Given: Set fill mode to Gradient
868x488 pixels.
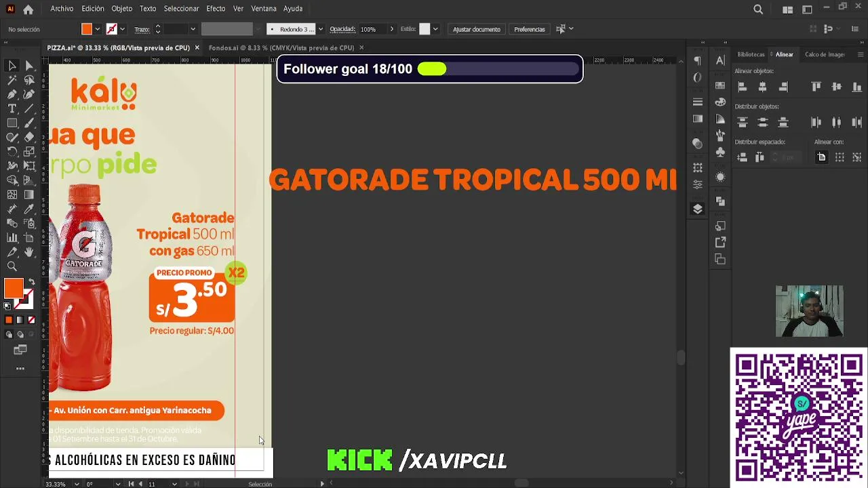Looking at the screenshot, I should [x=20, y=320].
